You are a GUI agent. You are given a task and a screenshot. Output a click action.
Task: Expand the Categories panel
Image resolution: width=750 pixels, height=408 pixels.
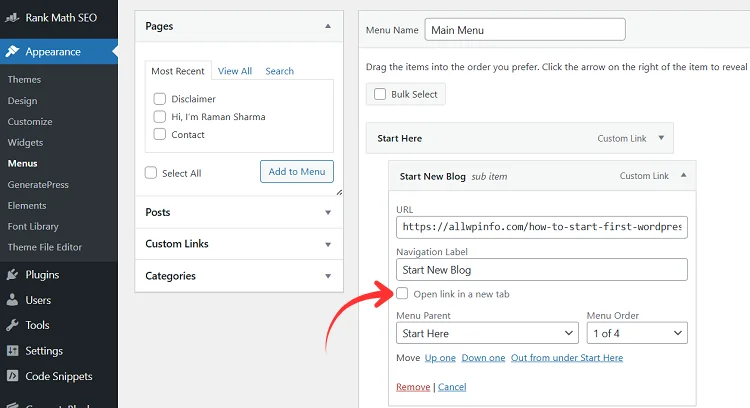click(x=328, y=276)
